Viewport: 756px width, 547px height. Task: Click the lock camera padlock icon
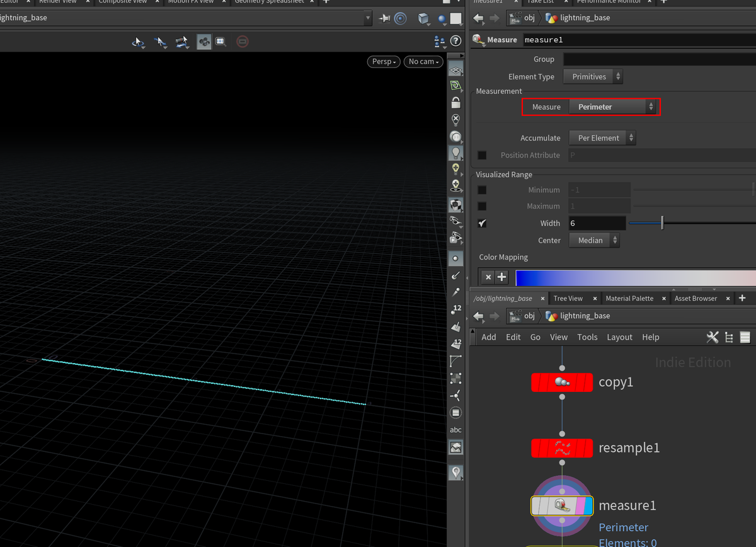pos(455,102)
